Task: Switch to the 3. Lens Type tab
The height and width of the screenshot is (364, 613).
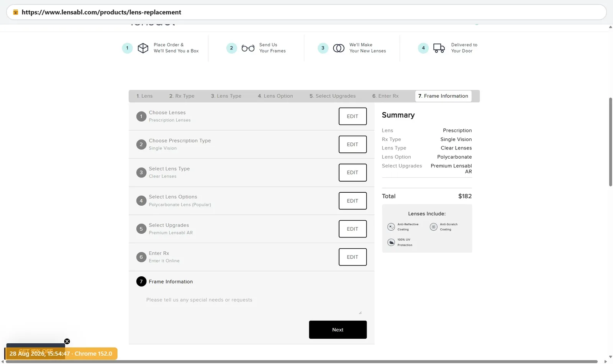Action: tap(226, 96)
